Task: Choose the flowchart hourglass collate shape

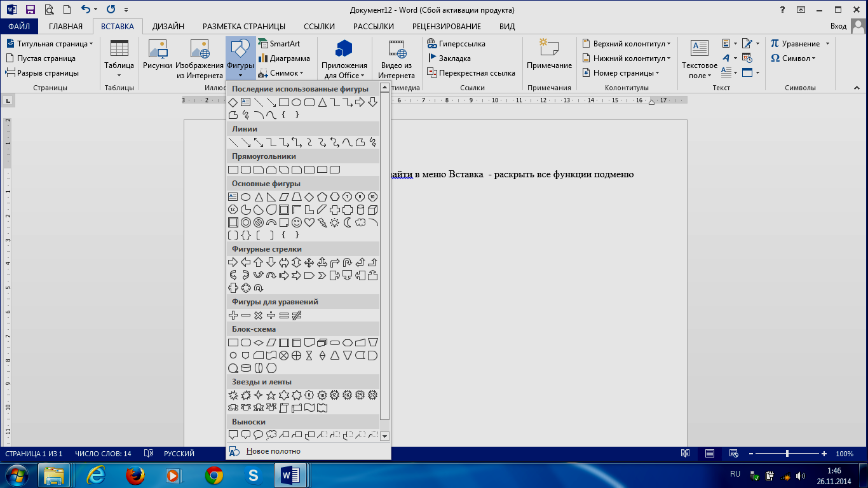Action: (x=309, y=355)
